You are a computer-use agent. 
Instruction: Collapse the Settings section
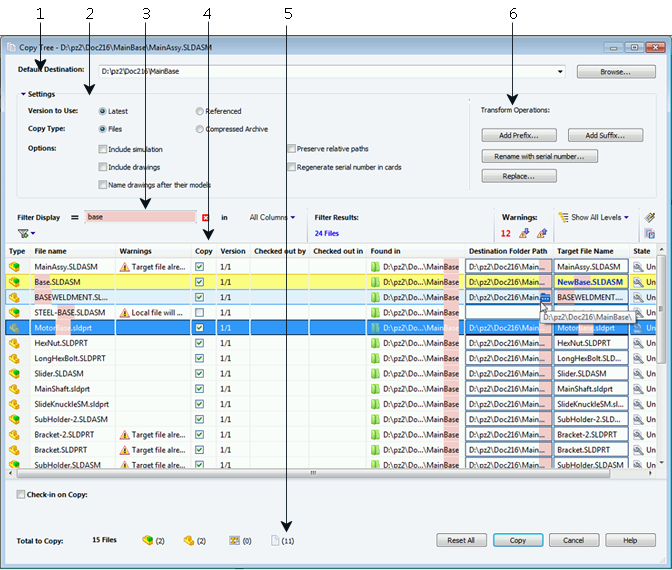(23, 94)
